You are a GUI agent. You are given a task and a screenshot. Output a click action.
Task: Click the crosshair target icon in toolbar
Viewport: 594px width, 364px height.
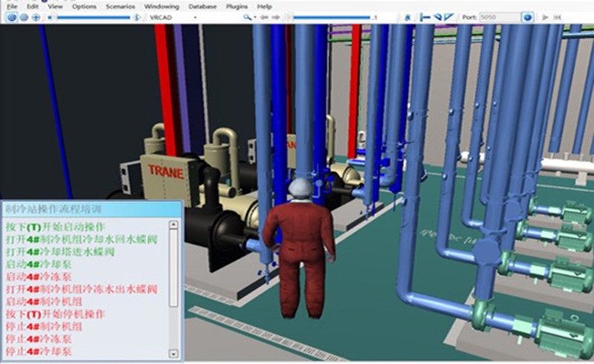[x=36, y=16]
